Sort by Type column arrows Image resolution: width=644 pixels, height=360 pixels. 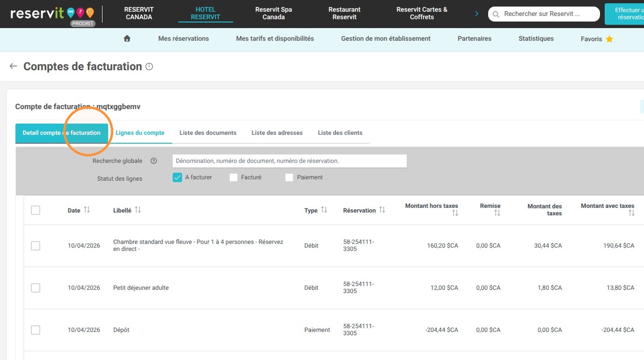(324, 210)
